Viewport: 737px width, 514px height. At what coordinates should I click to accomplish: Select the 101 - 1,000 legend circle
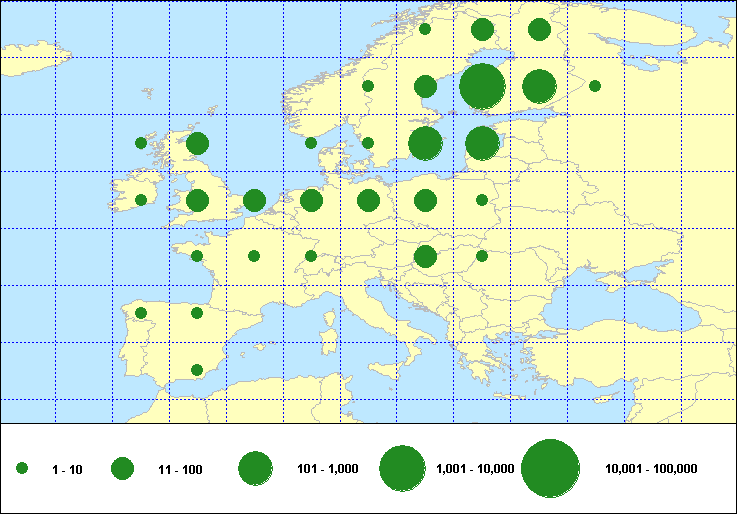[256, 468]
